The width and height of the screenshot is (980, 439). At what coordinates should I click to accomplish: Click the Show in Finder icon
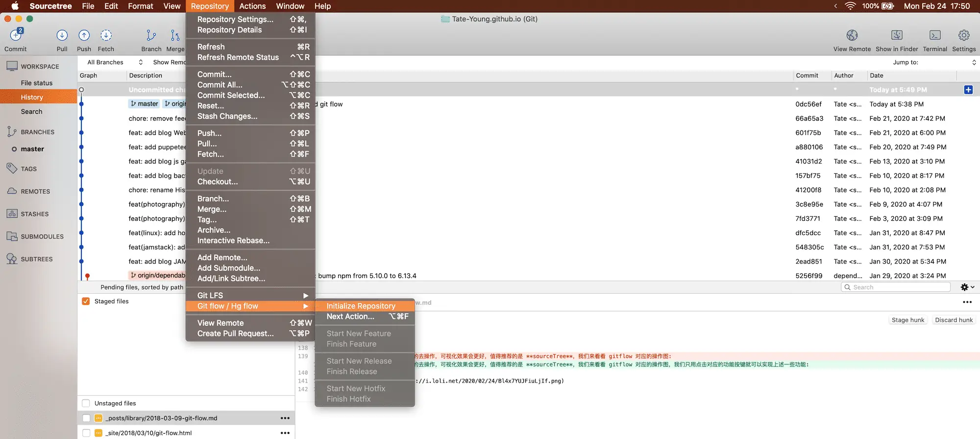point(896,36)
